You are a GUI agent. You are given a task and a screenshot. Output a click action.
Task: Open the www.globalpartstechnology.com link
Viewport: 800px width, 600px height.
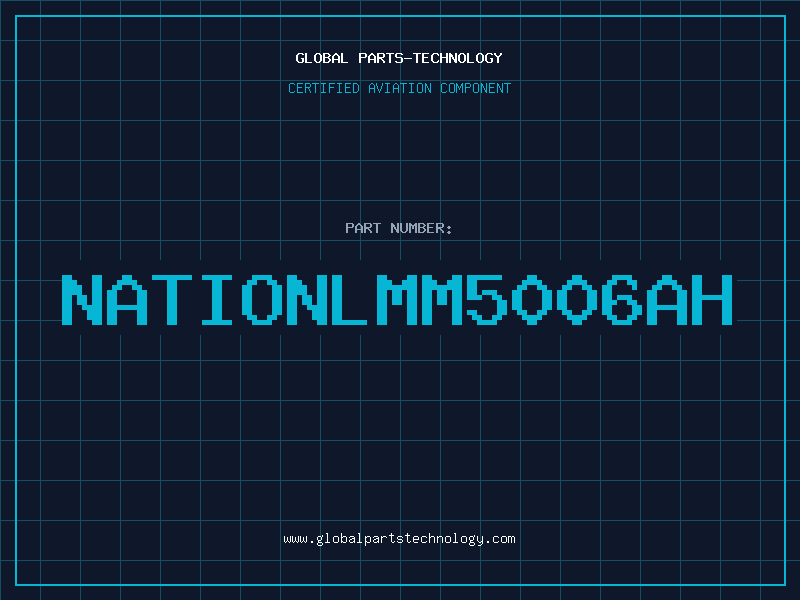point(399,539)
